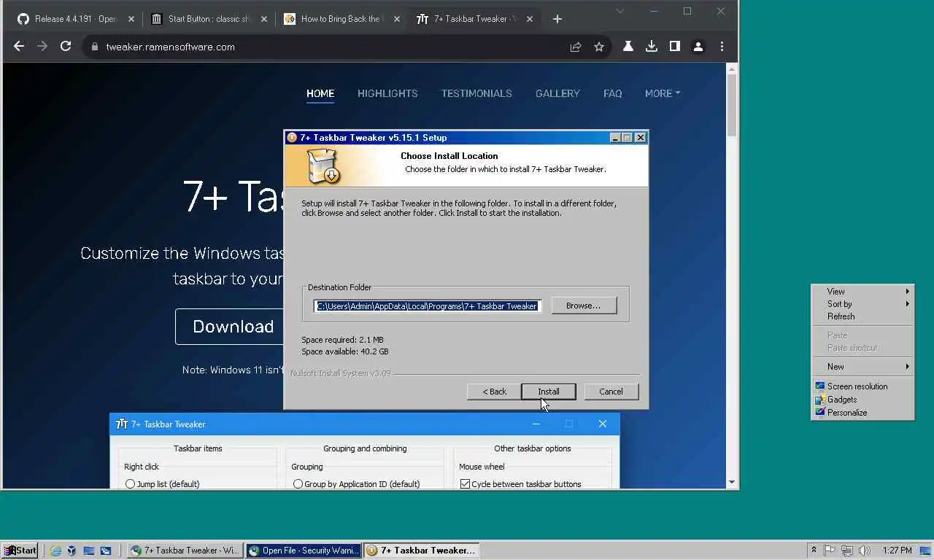Click the fourth quick launch icon on the taskbar
This screenshot has width=934, height=560.
[106, 551]
